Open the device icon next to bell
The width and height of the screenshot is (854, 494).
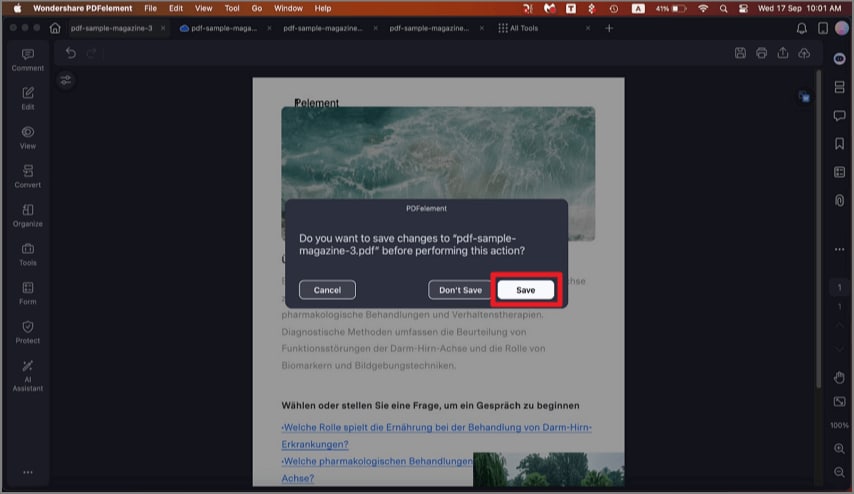coord(822,28)
